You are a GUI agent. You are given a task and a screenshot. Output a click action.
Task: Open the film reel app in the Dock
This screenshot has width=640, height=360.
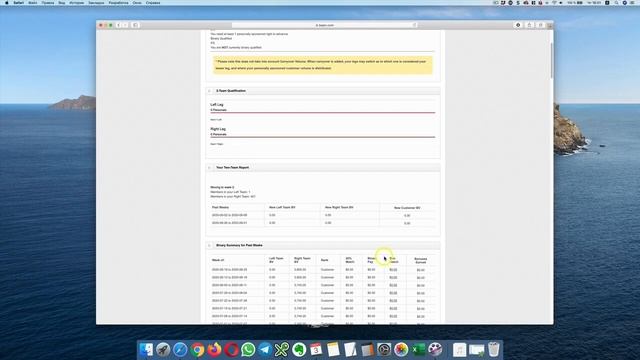[436, 350]
